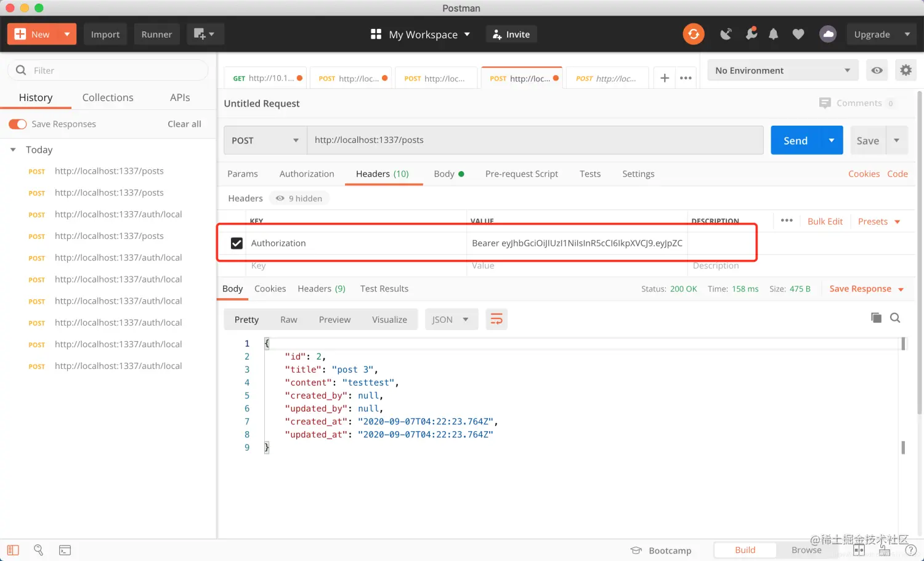
Task: Open find and replace icon
Action: pos(39,550)
